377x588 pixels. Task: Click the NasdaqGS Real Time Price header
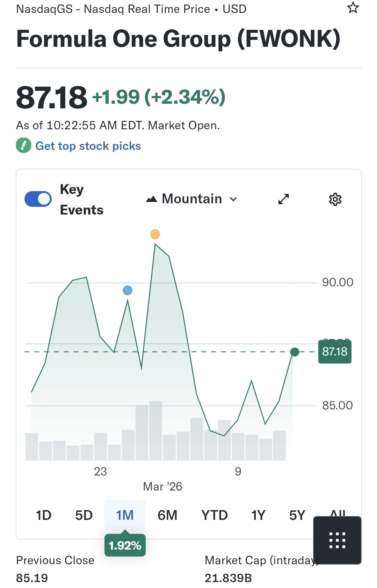tap(131, 9)
